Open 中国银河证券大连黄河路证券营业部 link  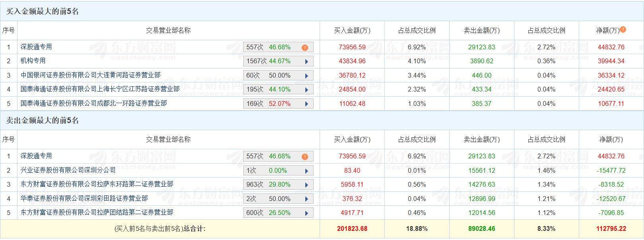(91, 75)
